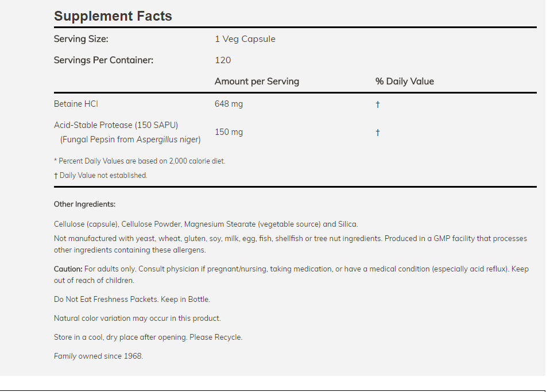The width and height of the screenshot is (550, 392).
Task: Click the 150 mg amount
Action: (228, 132)
